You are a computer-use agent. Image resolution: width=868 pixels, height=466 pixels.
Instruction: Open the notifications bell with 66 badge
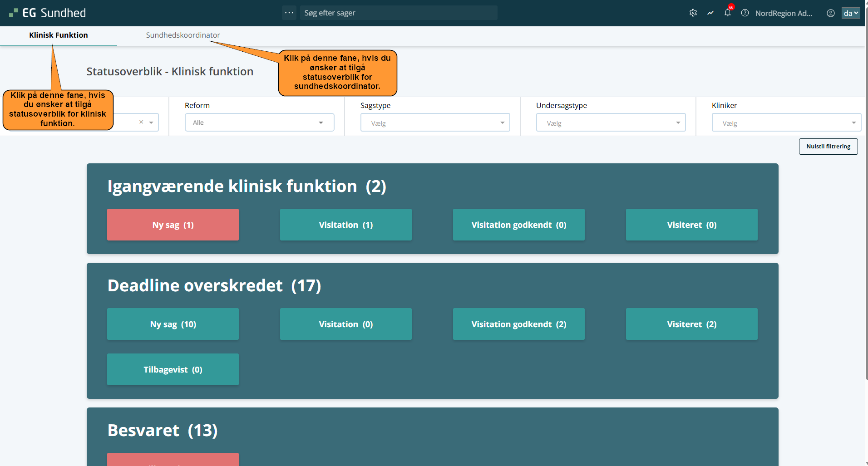[727, 13]
